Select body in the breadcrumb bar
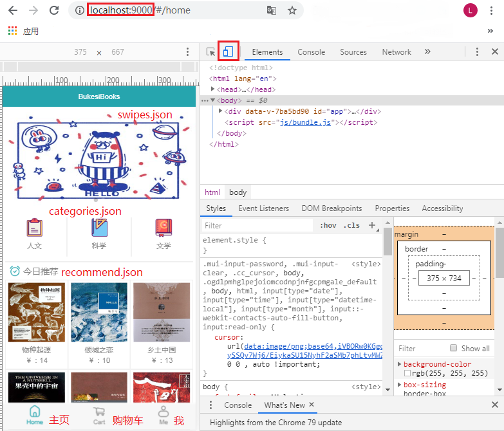Viewport: 504px width, 431px height. coord(238,192)
